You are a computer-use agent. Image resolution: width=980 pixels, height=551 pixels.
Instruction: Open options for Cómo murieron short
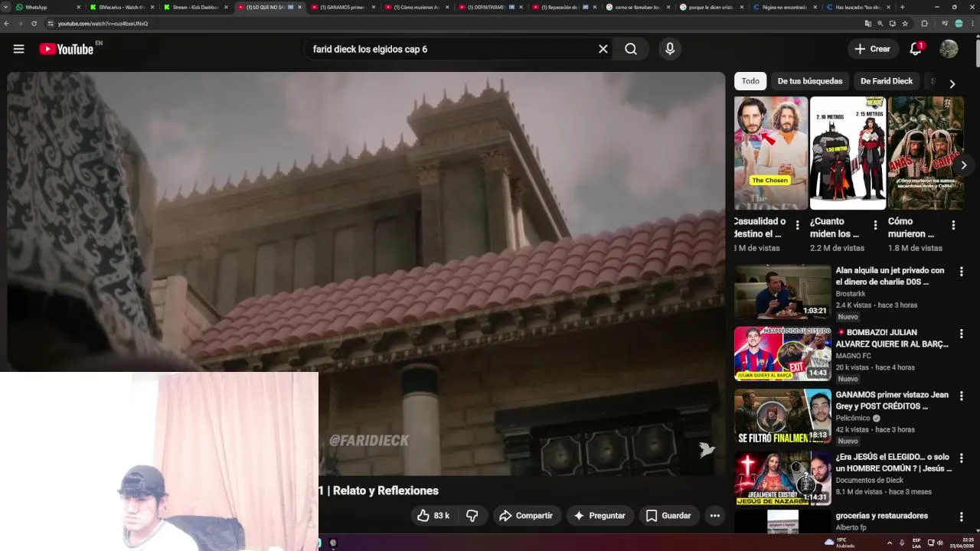click(x=953, y=225)
